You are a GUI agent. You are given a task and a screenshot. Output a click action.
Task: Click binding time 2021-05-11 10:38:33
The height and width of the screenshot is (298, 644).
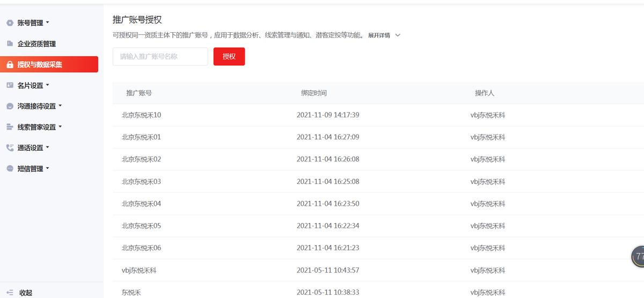(328, 293)
